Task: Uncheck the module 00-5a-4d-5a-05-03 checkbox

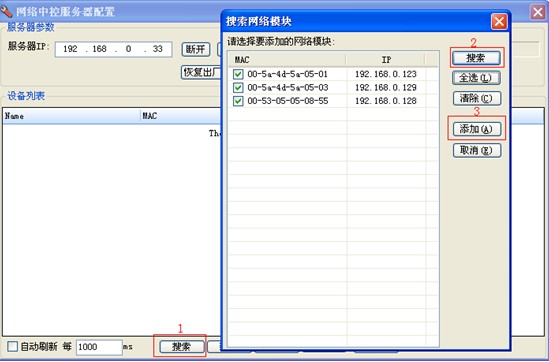Action: pyautogui.click(x=238, y=88)
